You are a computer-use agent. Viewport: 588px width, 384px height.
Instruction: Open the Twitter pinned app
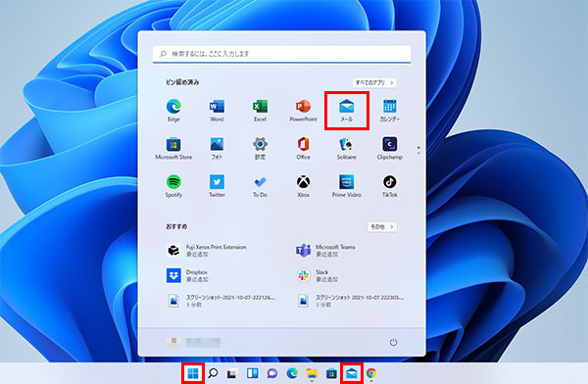tap(217, 186)
